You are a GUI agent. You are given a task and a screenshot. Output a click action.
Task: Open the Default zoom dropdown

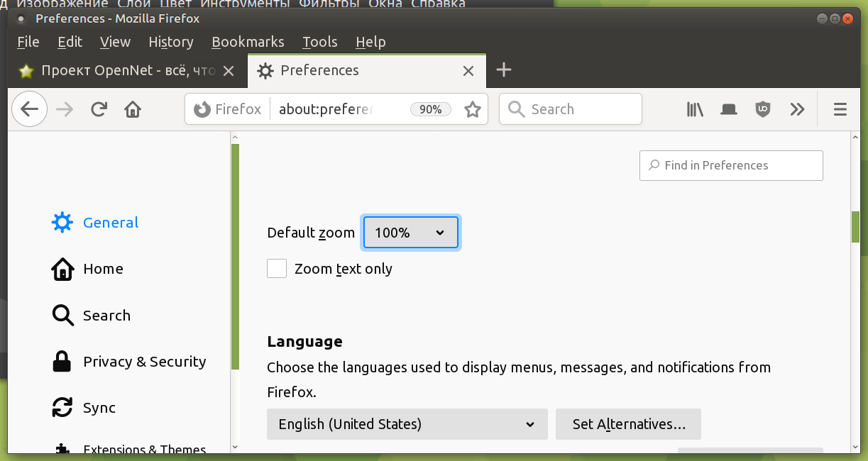[411, 233]
